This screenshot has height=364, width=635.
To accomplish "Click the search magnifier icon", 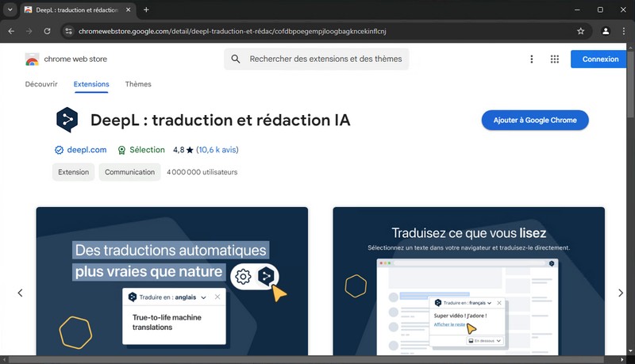I will point(235,59).
